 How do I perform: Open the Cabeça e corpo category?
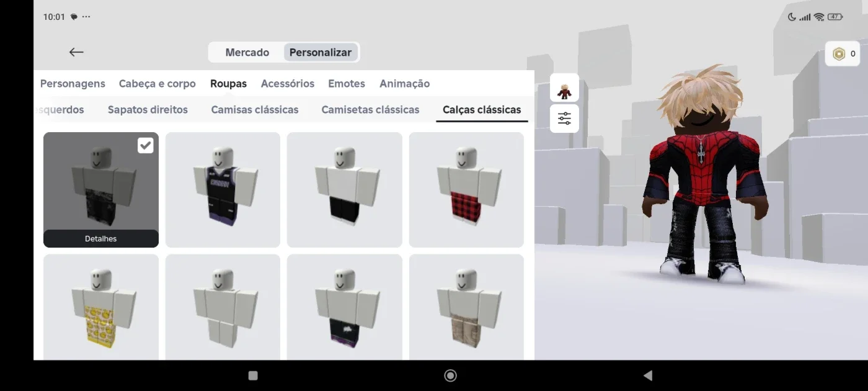click(157, 83)
